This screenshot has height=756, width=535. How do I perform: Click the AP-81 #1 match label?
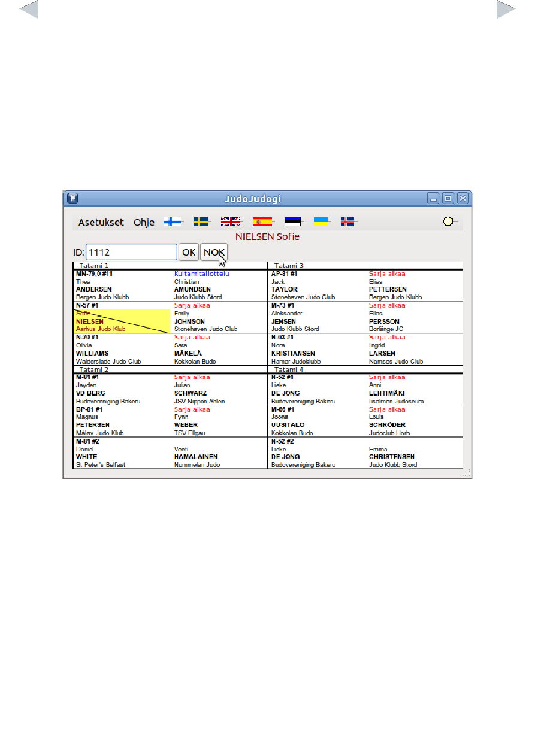coord(285,274)
